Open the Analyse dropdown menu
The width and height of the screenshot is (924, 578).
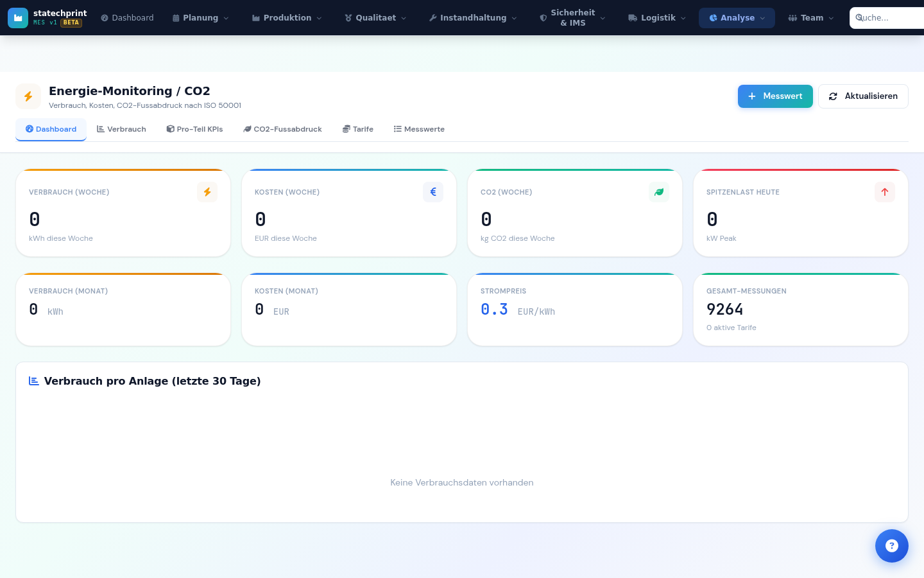tap(737, 18)
